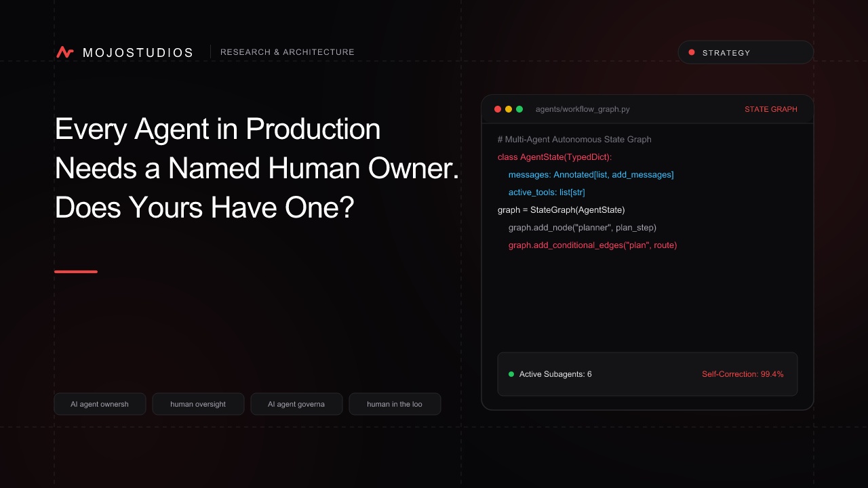Click the active_tools: list[str] line
This screenshot has height=488, width=868.
pos(547,192)
